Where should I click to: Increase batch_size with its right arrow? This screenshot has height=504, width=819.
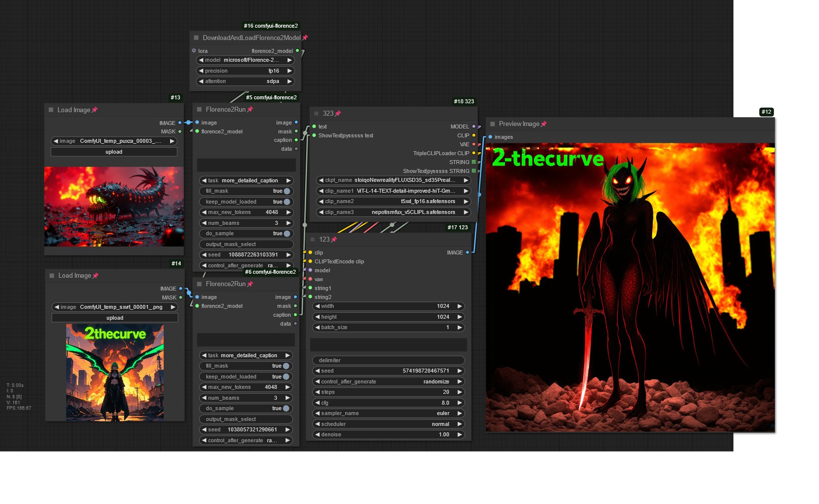pos(459,327)
